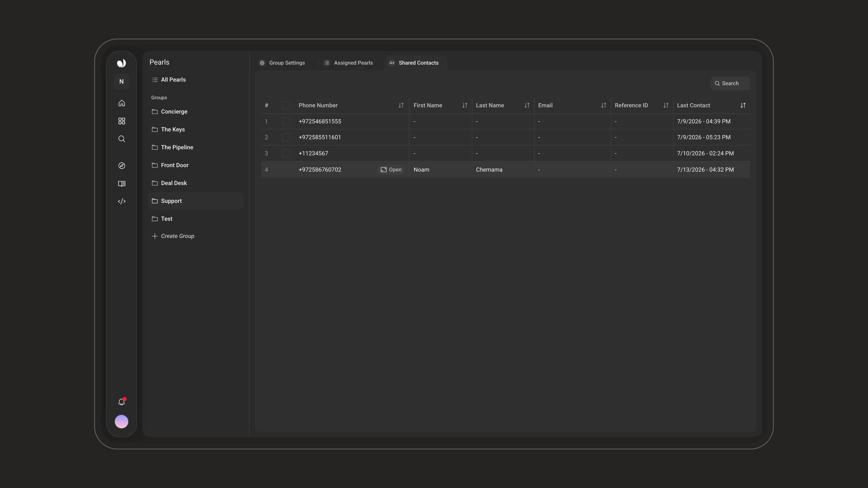The height and width of the screenshot is (488, 868).
Task: Open the contact Noam Chemama
Action: pos(391,170)
